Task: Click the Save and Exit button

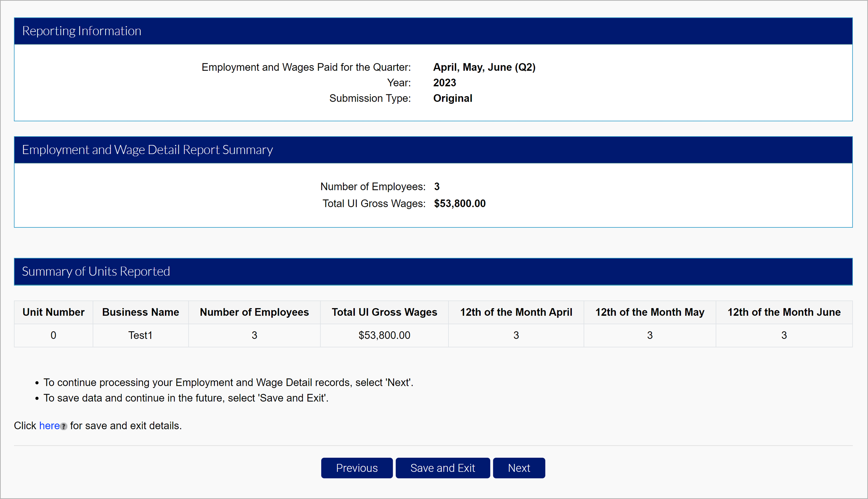Action: 442,468
